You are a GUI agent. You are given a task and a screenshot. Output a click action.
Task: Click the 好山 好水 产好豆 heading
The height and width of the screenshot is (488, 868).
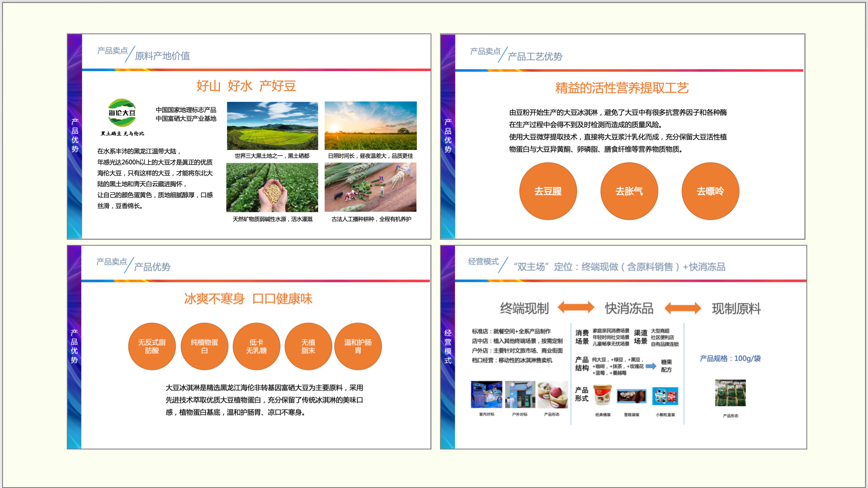[x=246, y=86]
